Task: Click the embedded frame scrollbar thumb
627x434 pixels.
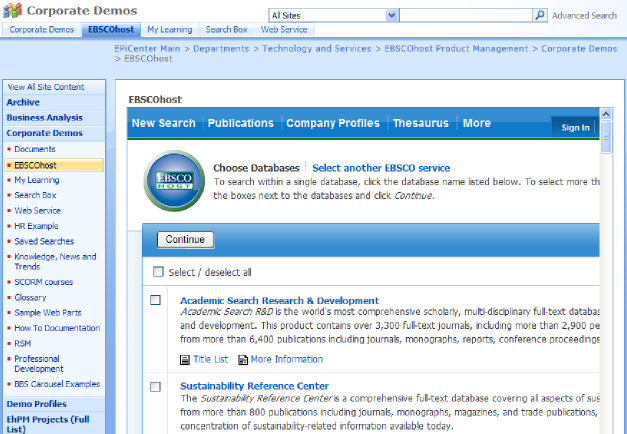Action: (606, 137)
